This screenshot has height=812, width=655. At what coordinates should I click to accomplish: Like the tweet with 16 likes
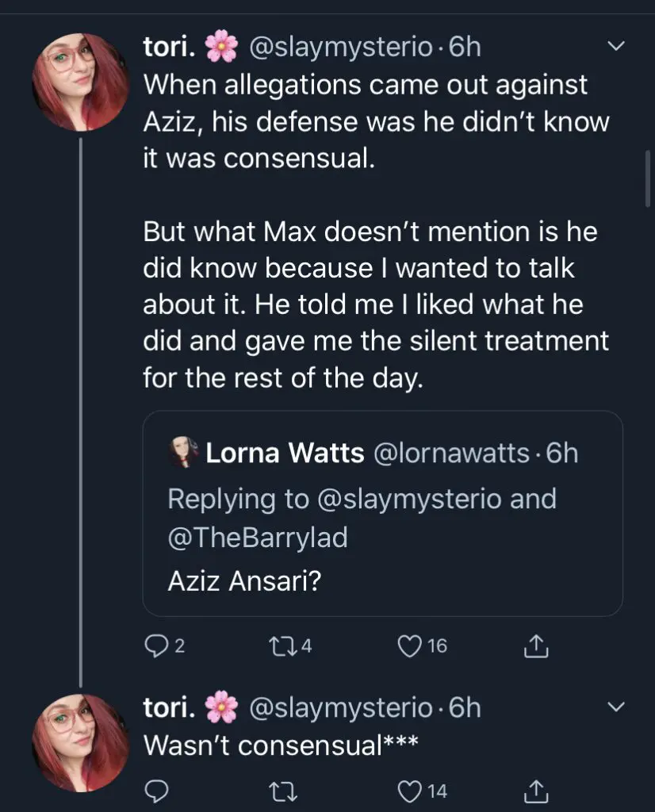[411, 647]
